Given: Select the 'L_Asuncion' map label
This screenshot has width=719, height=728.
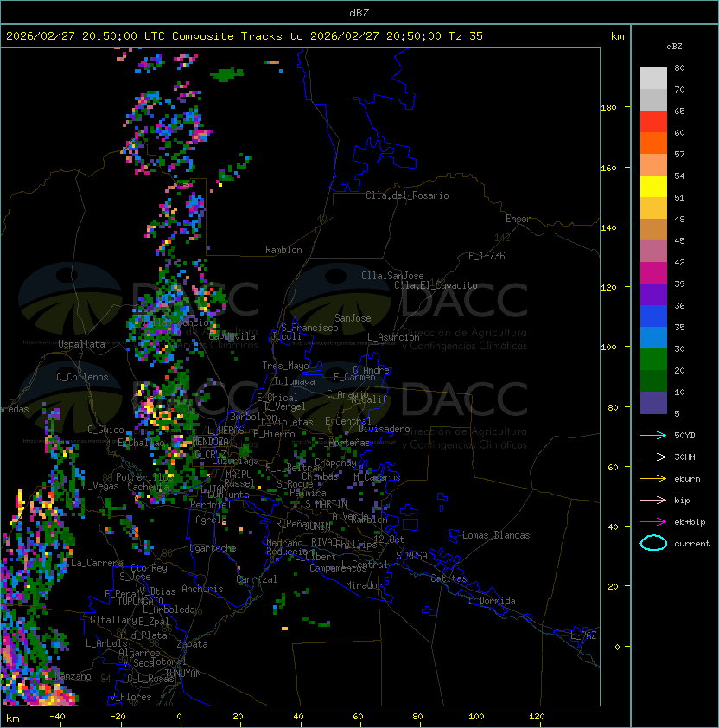Looking at the screenshot, I should tap(393, 337).
